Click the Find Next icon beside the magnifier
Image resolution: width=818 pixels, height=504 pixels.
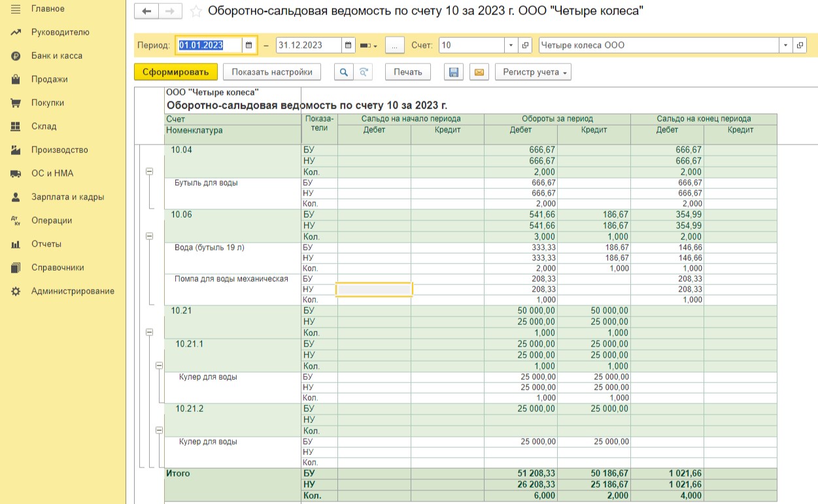[364, 72]
